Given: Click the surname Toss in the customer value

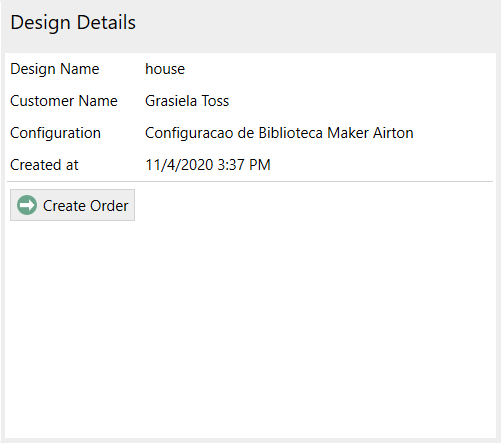Looking at the screenshot, I should tap(215, 101).
